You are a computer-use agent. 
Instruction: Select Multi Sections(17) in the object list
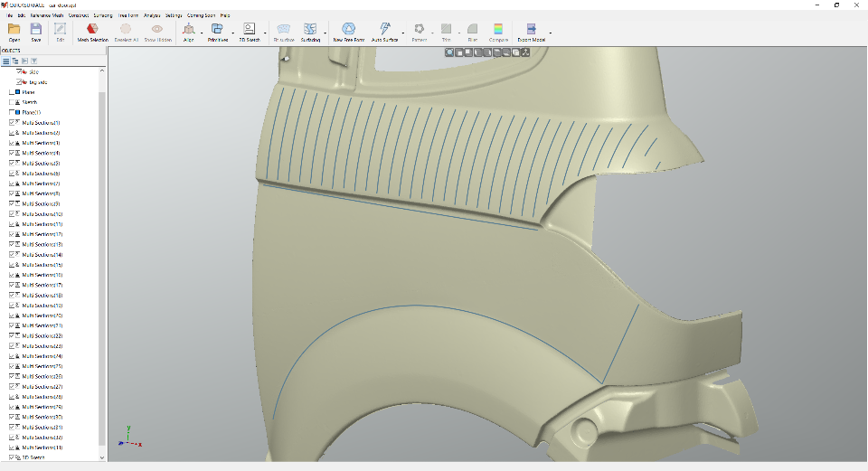[x=42, y=285]
